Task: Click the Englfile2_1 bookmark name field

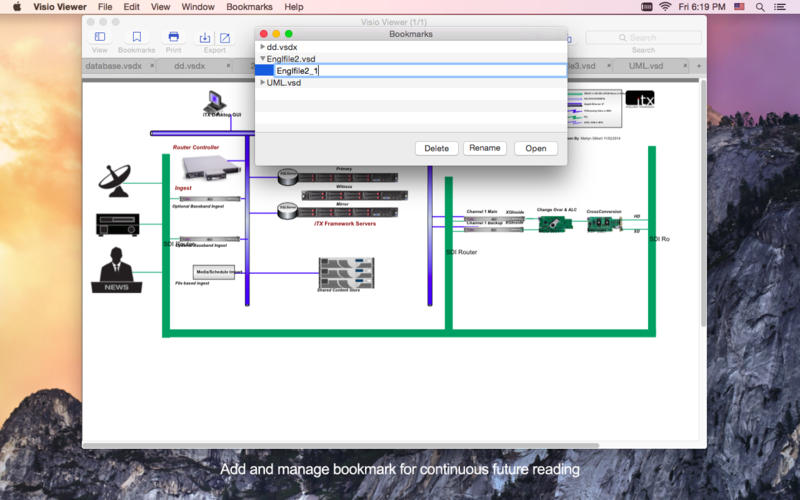Action: pos(420,70)
